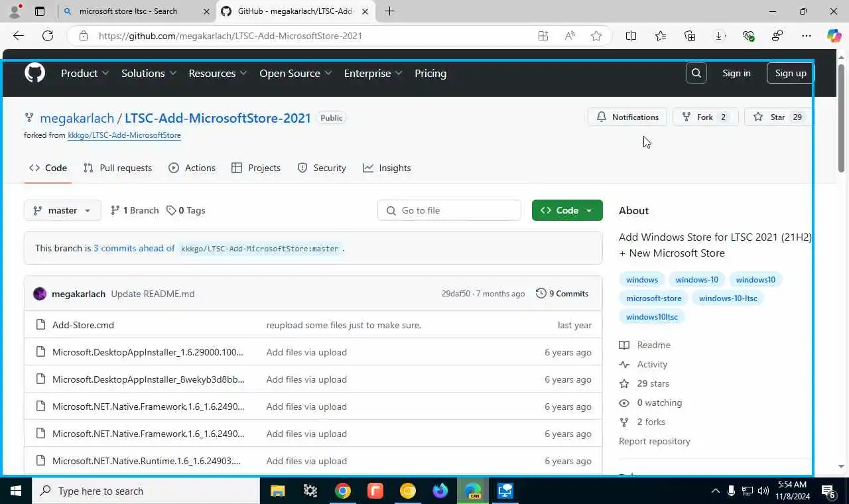Screen dimensions: 849x504
Task: Switch to the 'microsoft store ltsc - Search' tab
Action: [x=137, y=11]
